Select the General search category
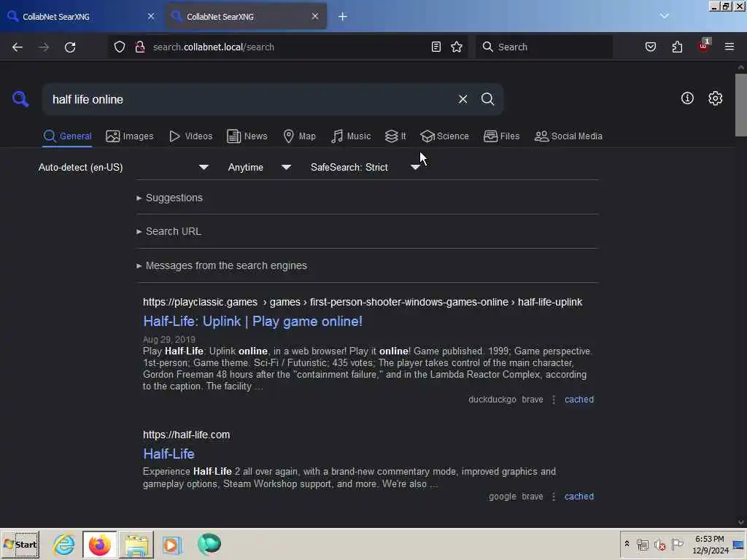Screen dimensions: 747x560 coord(67,136)
